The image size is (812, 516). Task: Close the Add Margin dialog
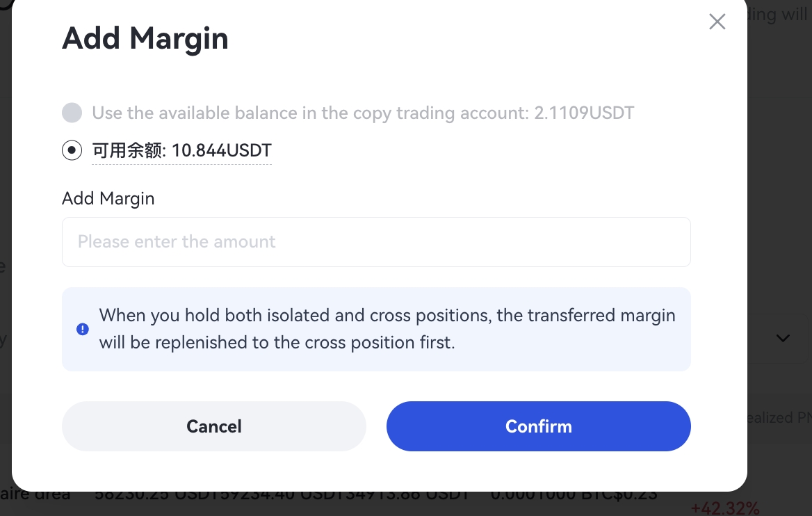pos(717,22)
